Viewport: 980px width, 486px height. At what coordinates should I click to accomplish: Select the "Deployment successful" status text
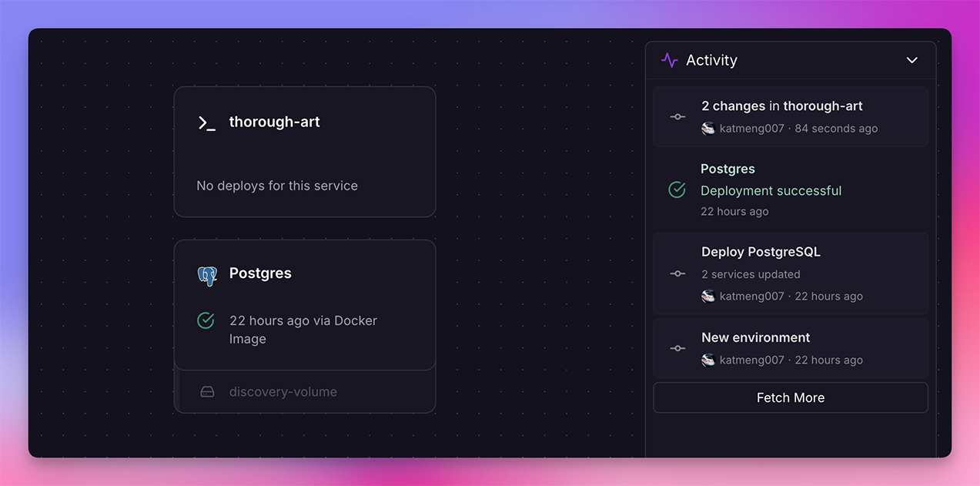[771, 190]
